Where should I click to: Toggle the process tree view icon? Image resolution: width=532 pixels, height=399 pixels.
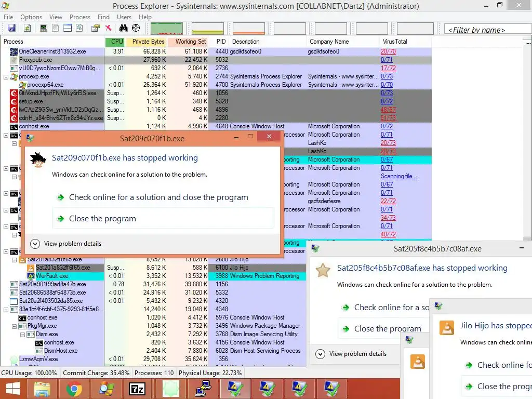pyautogui.click(x=55, y=28)
